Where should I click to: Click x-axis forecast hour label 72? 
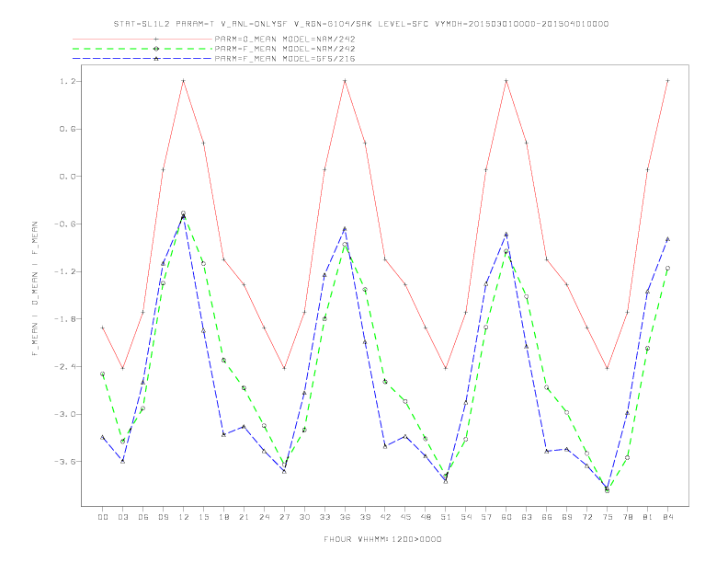586,517
